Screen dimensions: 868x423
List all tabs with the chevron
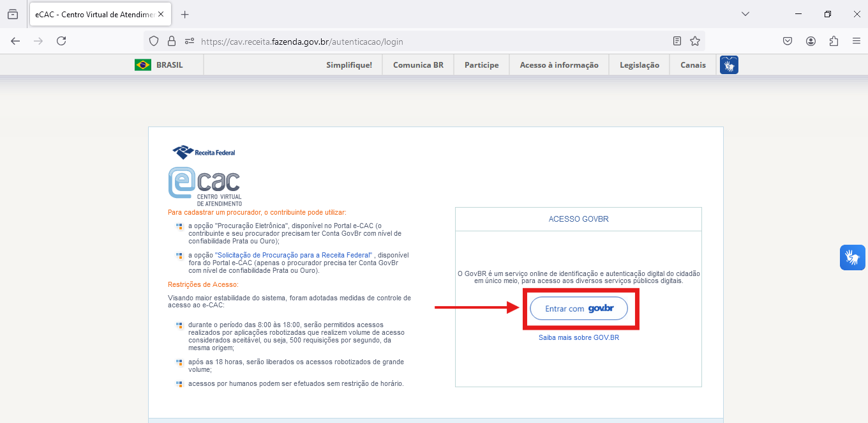(x=745, y=14)
